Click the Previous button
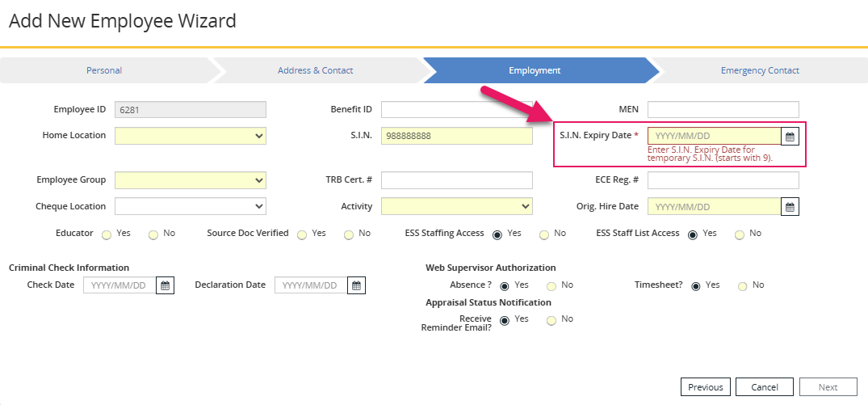This screenshot has width=868, height=405. pos(705,387)
